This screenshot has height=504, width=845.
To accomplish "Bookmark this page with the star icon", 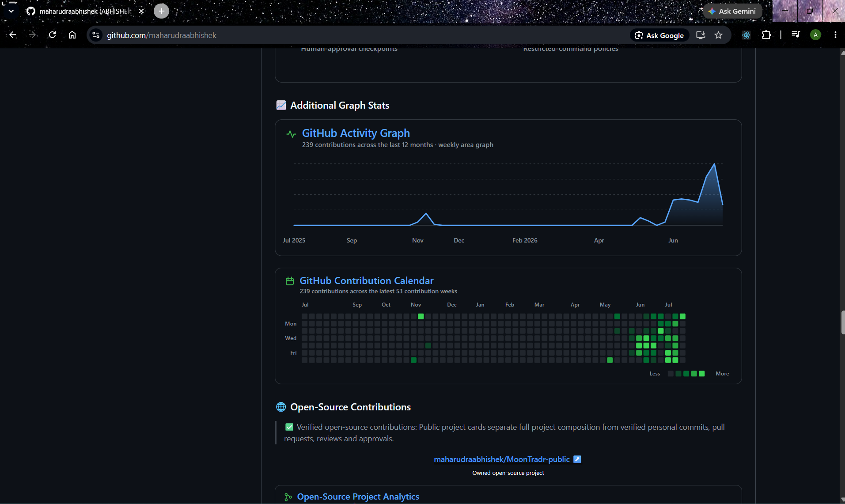I will tap(719, 35).
